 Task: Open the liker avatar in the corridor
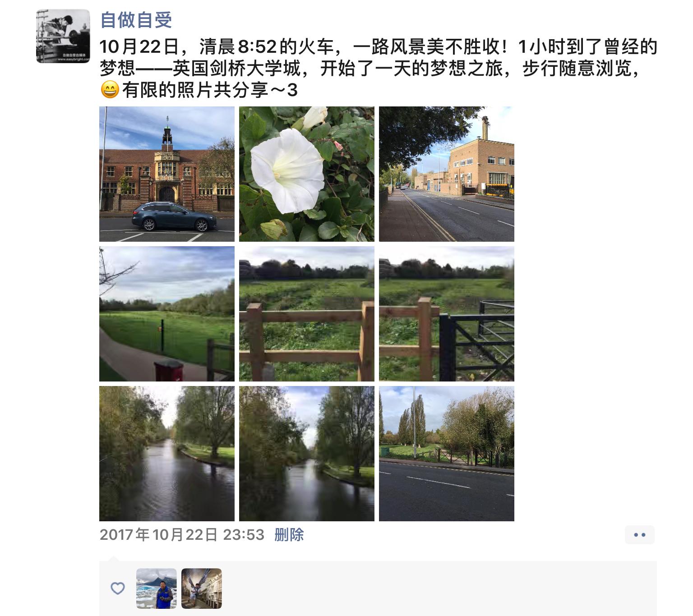pos(202,588)
